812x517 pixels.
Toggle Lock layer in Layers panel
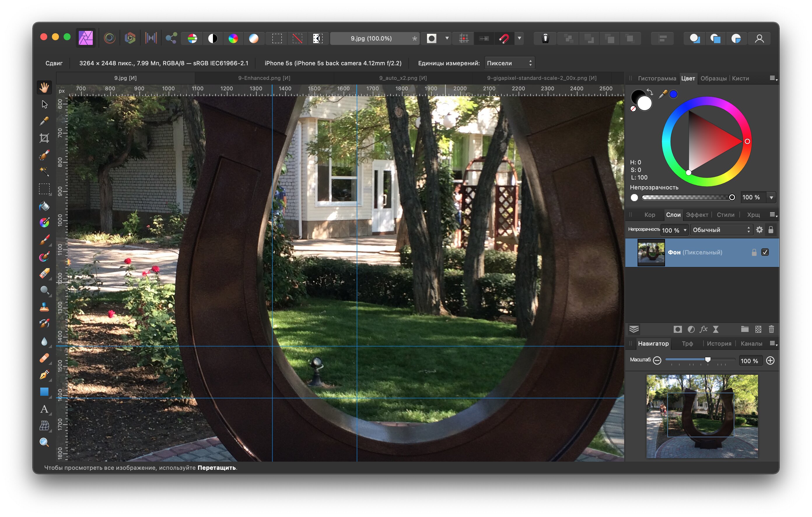point(771,230)
